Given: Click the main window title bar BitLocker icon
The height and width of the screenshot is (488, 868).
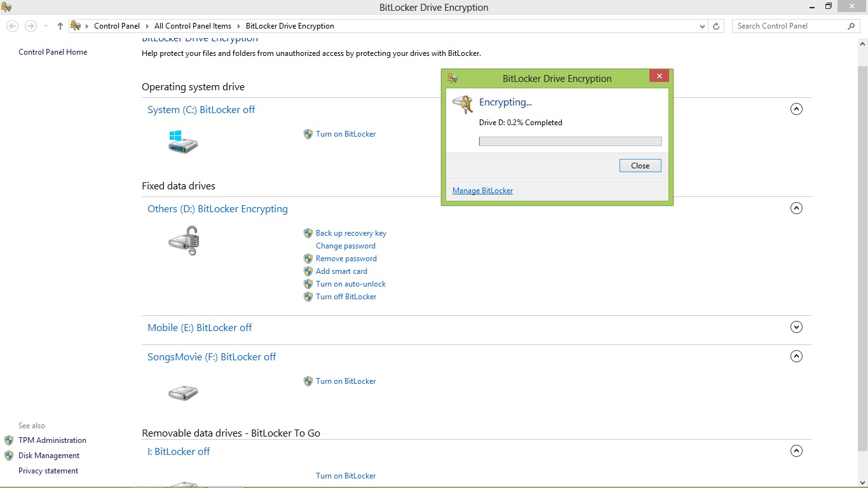Looking at the screenshot, I should tap(6, 7).
